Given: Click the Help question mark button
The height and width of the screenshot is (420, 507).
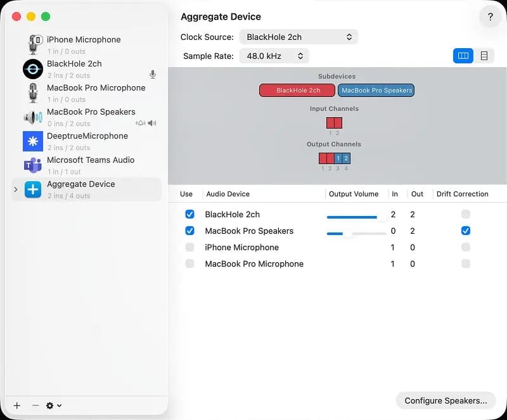Looking at the screenshot, I should (490, 17).
